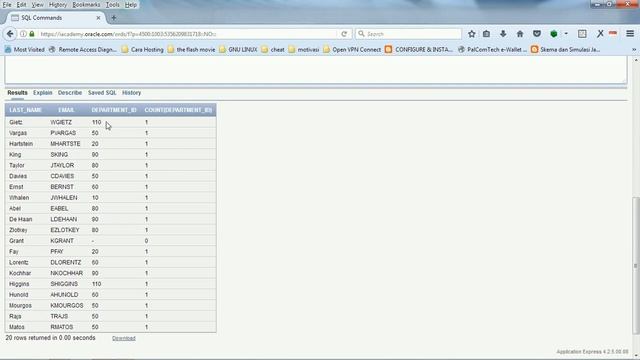
Task: Open the bookmarks library icon
Action: pos(486,34)
